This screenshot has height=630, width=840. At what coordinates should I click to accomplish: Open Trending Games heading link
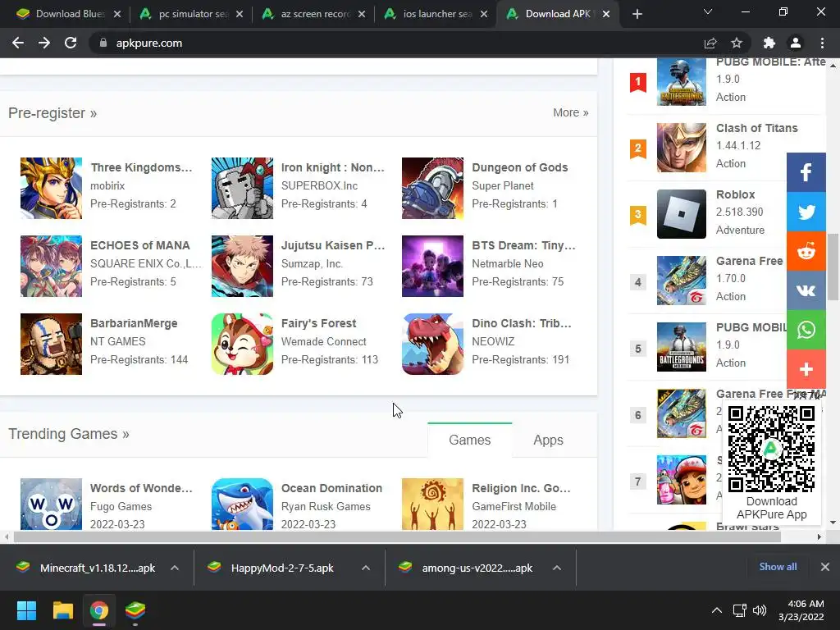69,433
